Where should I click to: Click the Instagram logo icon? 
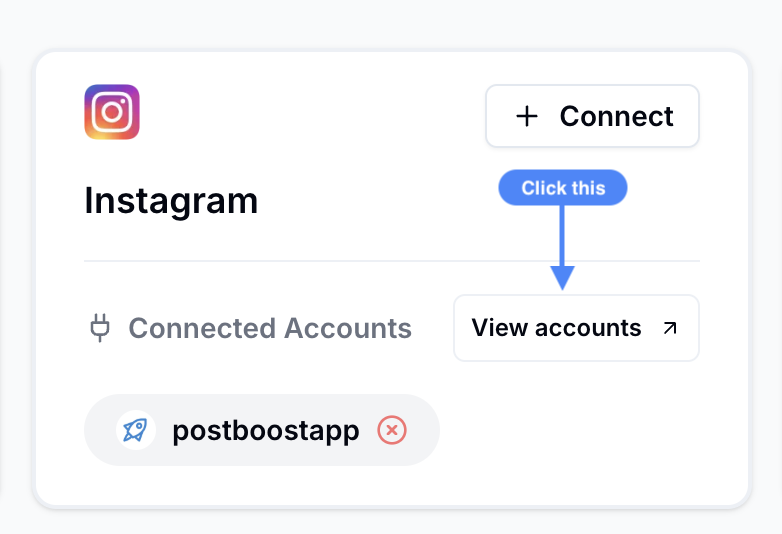point(112,112)
